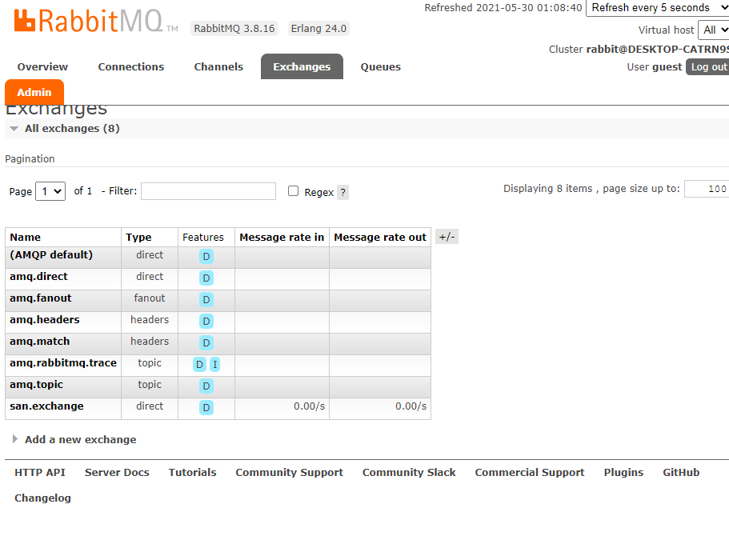Click the I internal badge on amq.rabbitmq.trace
This screenshot has height=560, width=729.
click(214, 364)
